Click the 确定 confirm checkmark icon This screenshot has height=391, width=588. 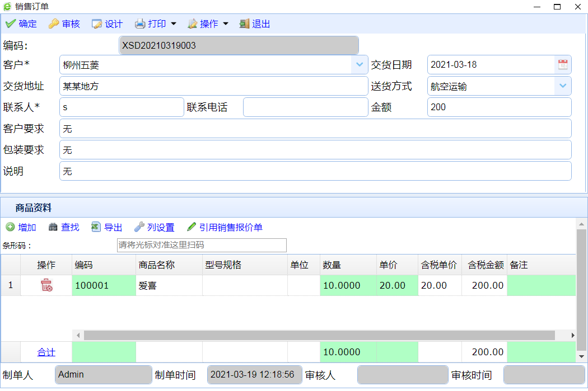(x=10, y=24)
